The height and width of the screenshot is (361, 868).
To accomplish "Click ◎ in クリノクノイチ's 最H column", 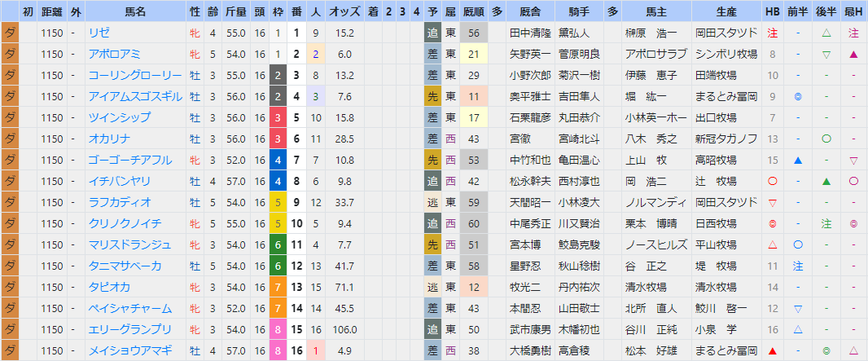I will click(853, 223).
